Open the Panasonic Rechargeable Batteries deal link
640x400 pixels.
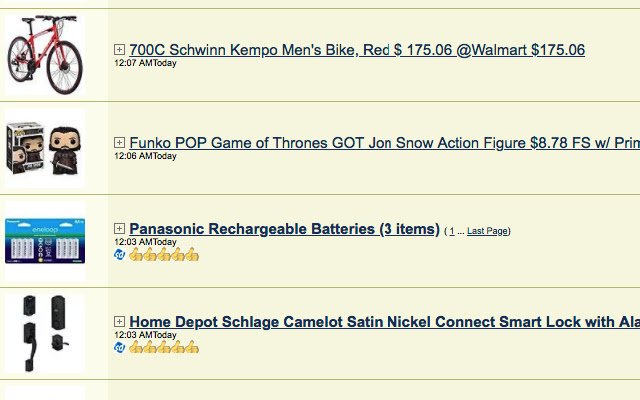pos(284,229)
